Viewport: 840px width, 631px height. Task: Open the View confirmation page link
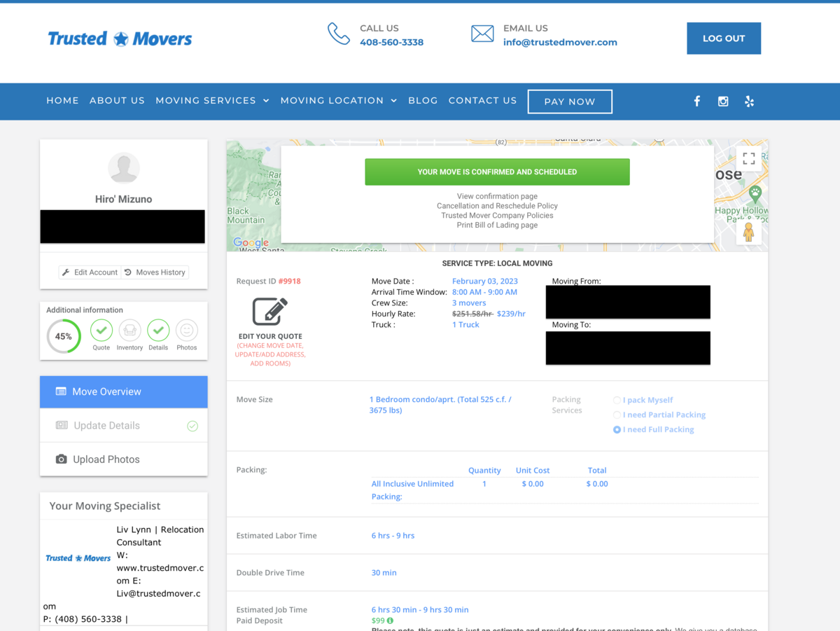pos(497,196)
